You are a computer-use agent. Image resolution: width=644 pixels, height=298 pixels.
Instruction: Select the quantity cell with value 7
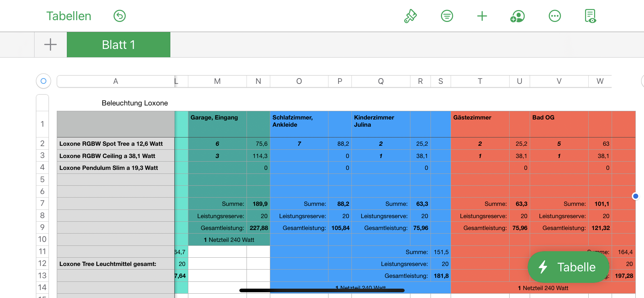[x=299, y=144]
